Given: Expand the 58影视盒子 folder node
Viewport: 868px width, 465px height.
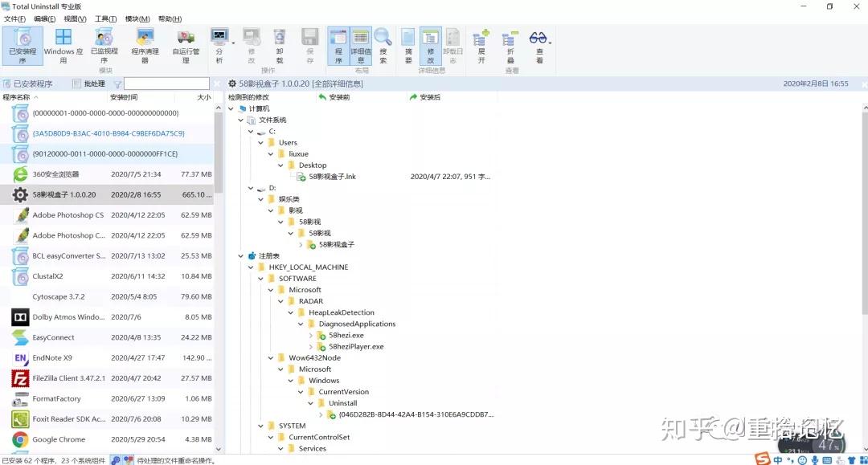Looking at the screenshot, I should click(x=301, y=244).
